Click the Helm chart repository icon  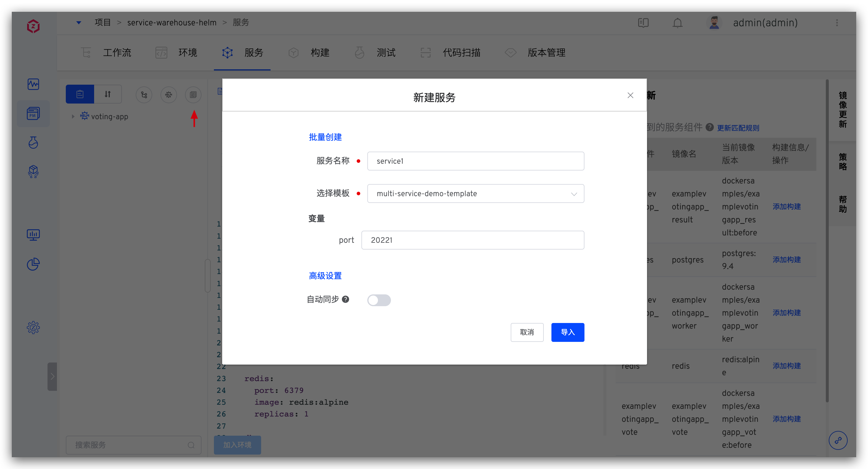click(168, 95)
